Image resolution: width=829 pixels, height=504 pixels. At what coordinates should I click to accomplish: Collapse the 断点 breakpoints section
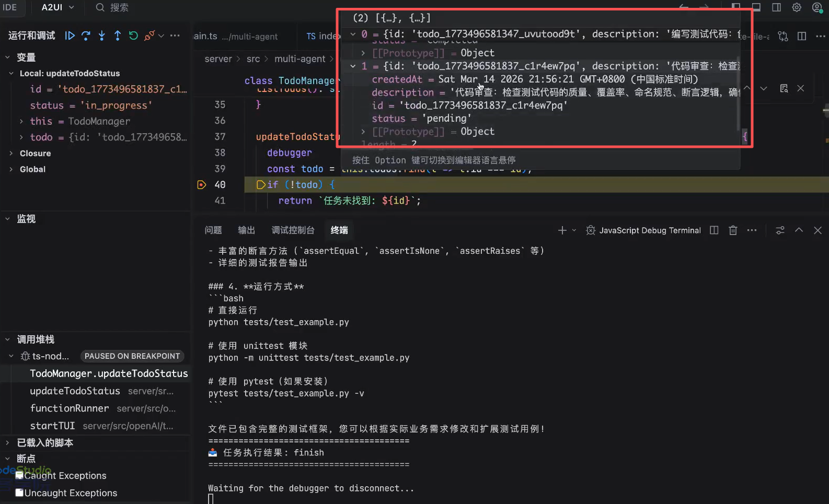[x=7, y=458]
